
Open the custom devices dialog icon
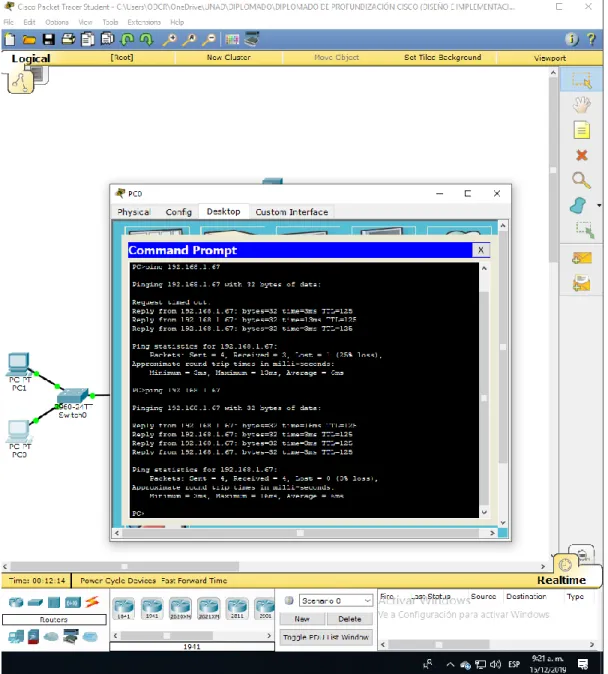(x=252, y=39)
